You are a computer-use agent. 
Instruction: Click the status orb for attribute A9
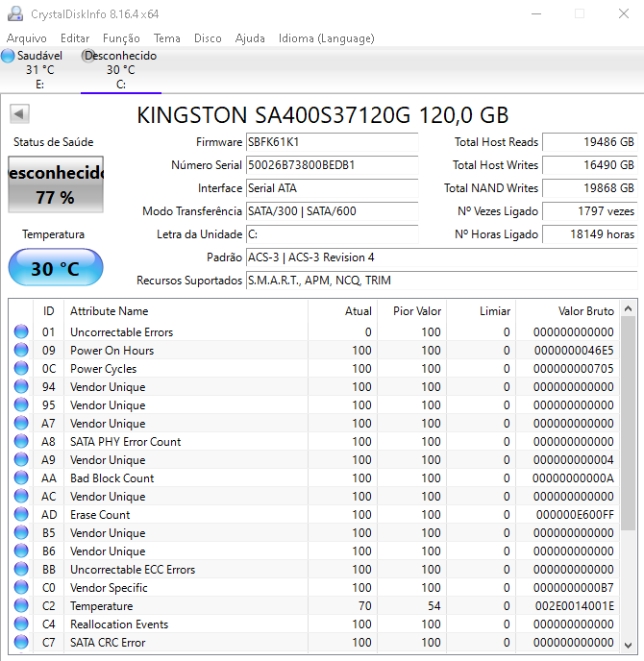(21, 459)
